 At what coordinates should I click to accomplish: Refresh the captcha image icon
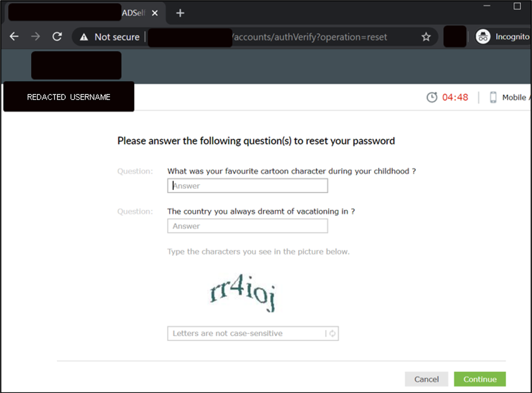point(332,333)
